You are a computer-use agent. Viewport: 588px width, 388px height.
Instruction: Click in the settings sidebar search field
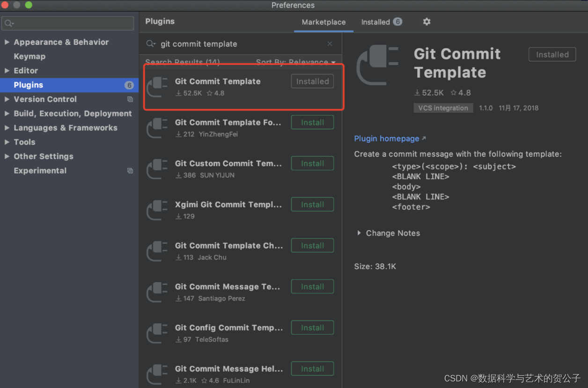pyautogui.click(x=68, y=23)
